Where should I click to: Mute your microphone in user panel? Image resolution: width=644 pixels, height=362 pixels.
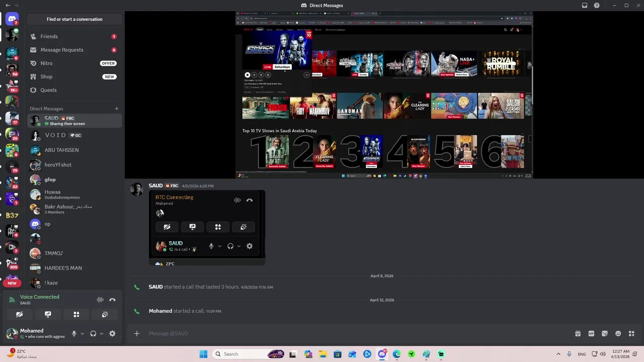coord(74,333)
